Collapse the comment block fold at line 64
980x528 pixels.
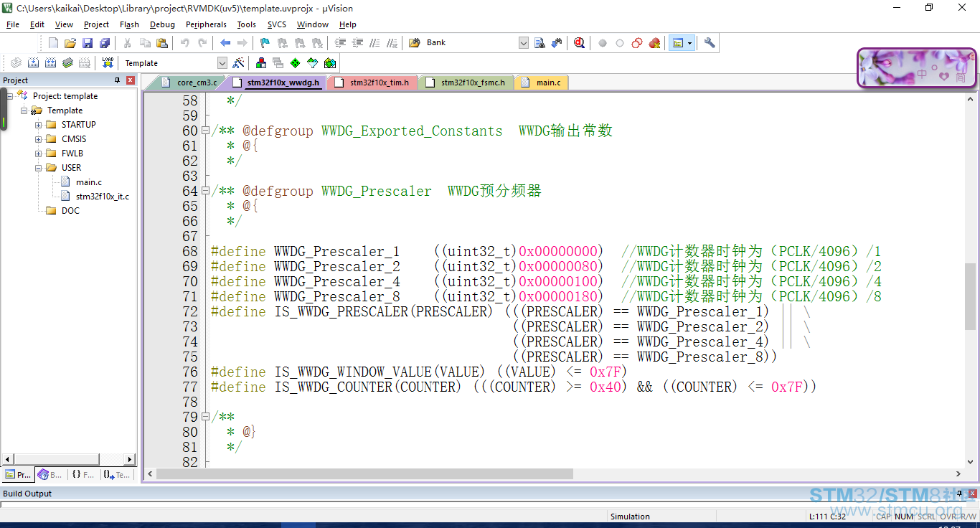click(205, 191)
